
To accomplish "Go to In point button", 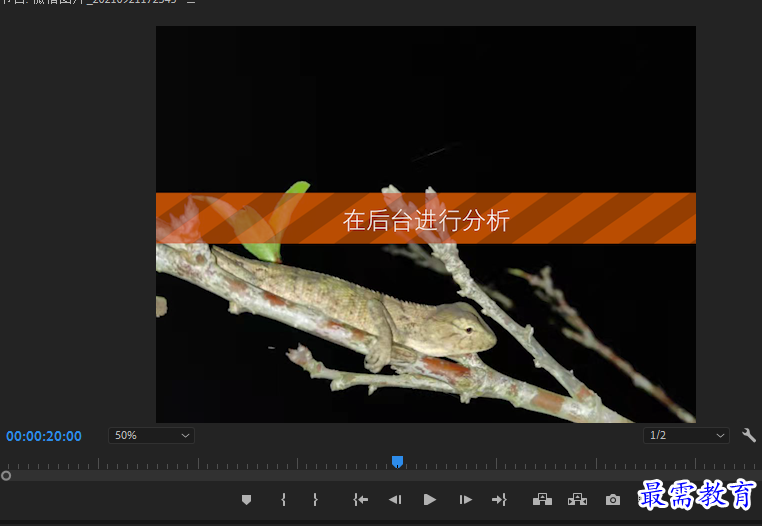I will coord(361,500).
